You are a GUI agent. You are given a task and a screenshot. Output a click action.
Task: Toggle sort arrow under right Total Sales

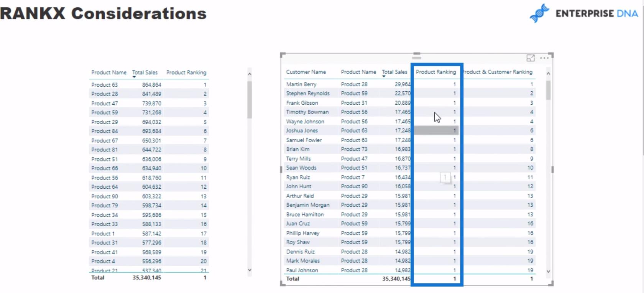point(384,76)
